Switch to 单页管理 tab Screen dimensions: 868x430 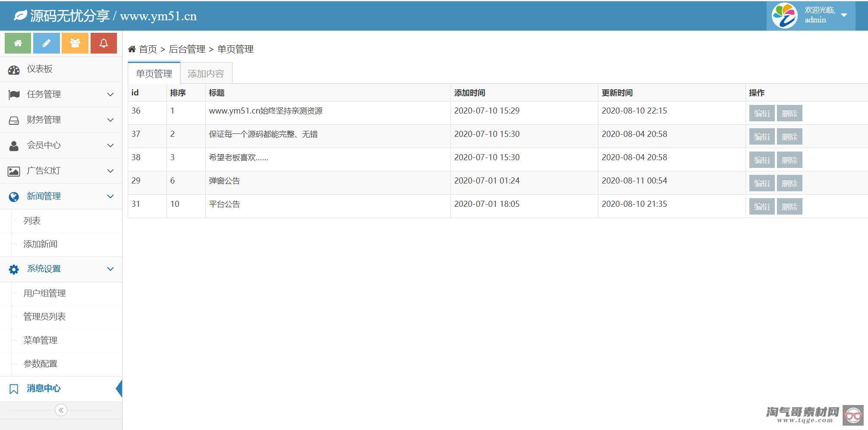pyautogui.click(x=154, y=73)
